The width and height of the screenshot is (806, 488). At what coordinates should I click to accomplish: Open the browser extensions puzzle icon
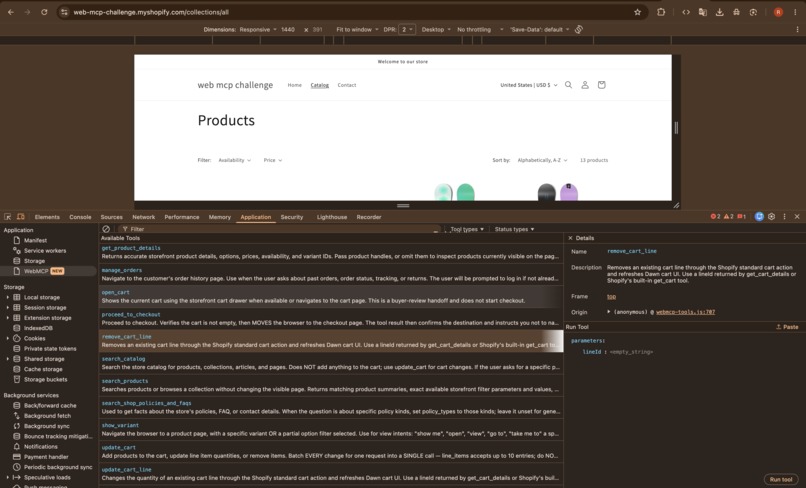coord(661,12)
